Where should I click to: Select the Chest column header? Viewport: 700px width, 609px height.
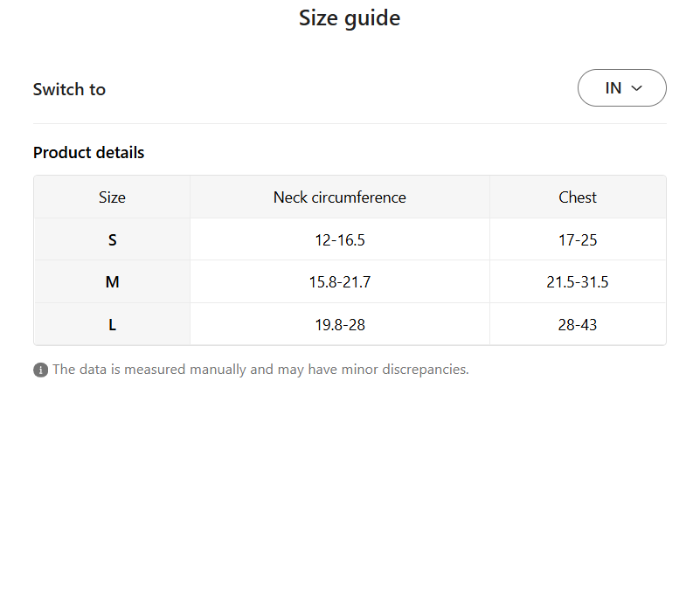point(578,197)
